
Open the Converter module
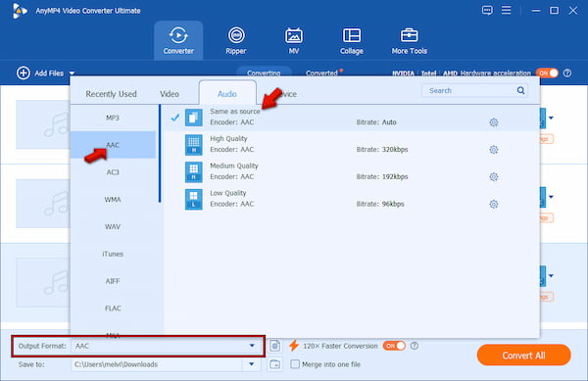[178, 40]
